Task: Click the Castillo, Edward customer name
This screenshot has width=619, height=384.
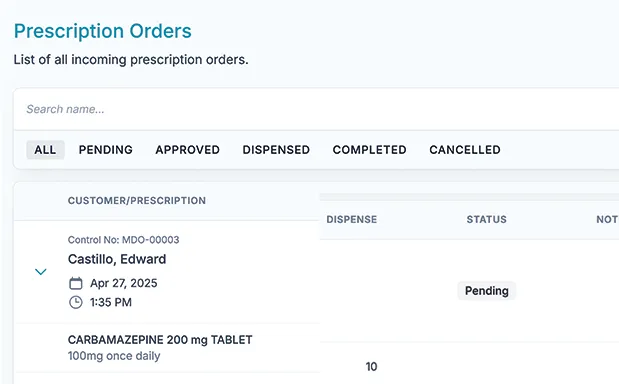Action: (x=117, y=259)
